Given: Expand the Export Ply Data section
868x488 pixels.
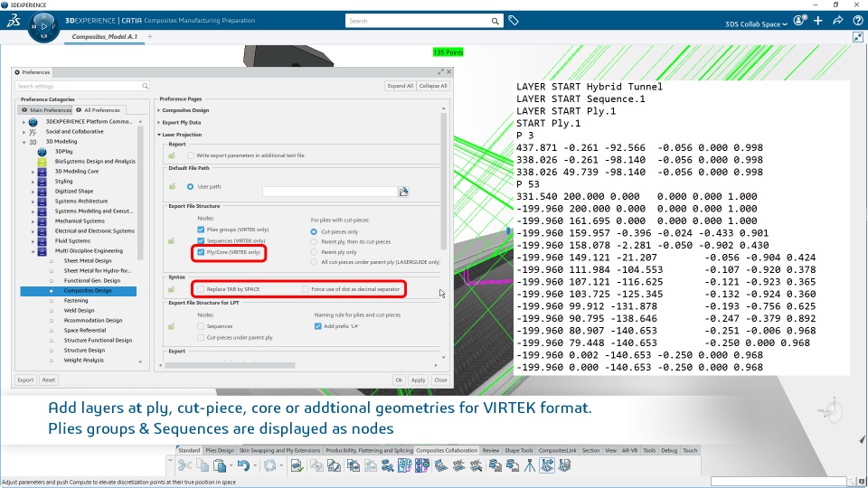Looking at the screenshot, I should click(159, 122).
